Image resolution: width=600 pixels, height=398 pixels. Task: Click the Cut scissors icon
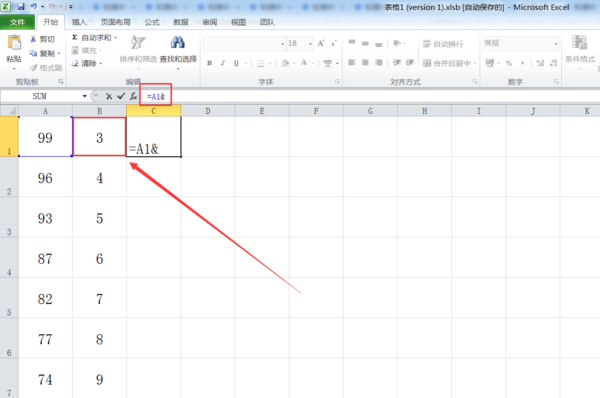tap(34, 39)
